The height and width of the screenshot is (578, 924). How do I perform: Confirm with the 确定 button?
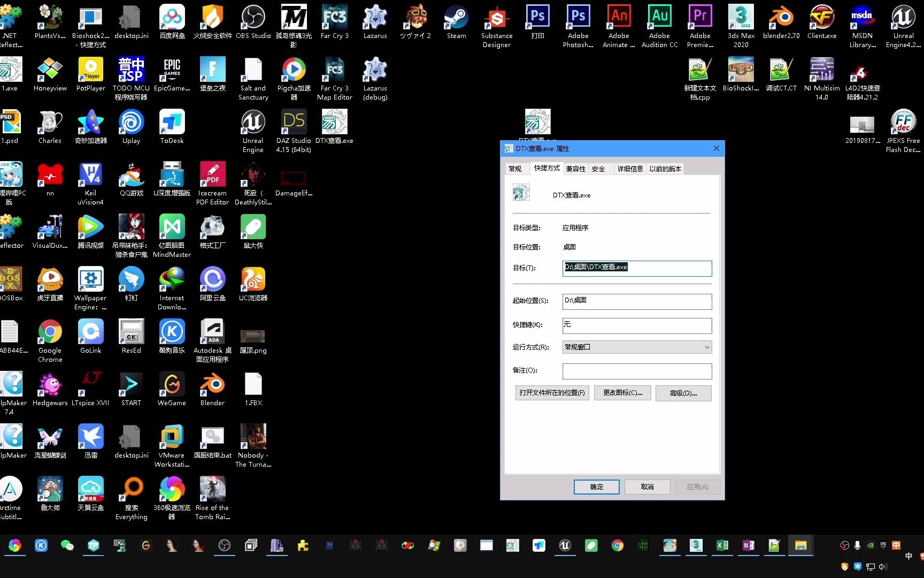point(597,487)
